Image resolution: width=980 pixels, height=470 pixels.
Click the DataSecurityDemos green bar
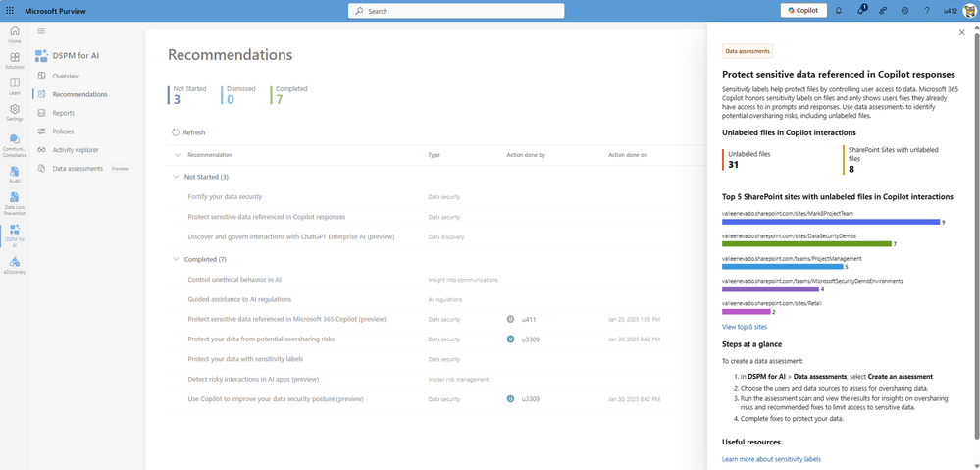coord(806,243)
